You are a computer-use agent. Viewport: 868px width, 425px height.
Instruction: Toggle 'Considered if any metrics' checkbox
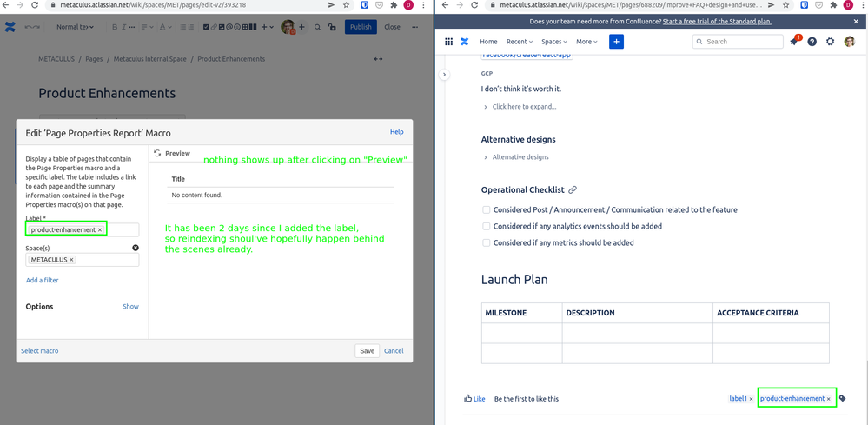pos(487,243)
